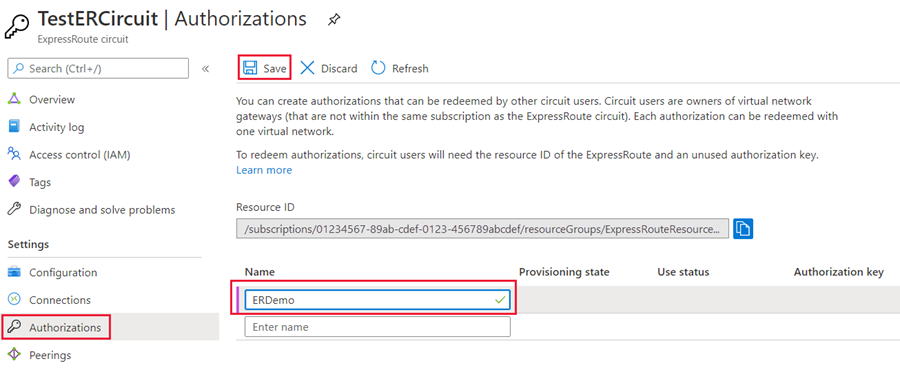Click the Save button

(x=265, y=68)
